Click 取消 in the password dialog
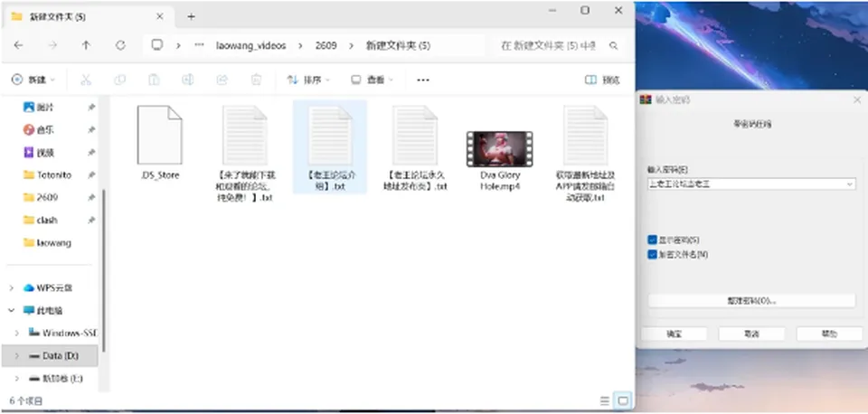Viewport: 868px width, 414px height. tap(751, 334)
